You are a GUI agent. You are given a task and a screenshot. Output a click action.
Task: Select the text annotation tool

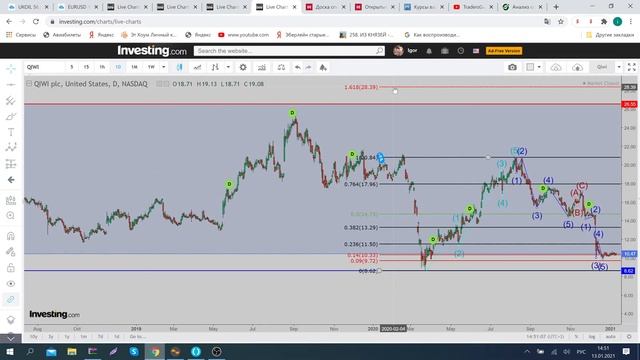click(x=11, y=132)
